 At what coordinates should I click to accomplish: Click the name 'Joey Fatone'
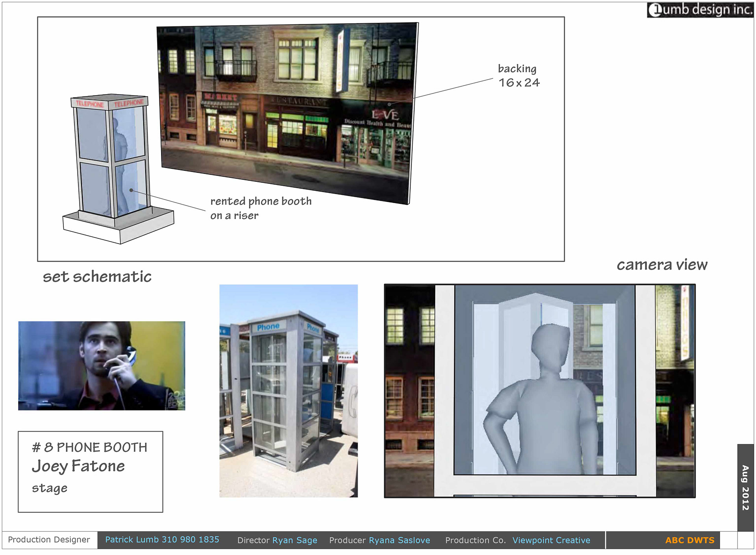click(78, 466)
